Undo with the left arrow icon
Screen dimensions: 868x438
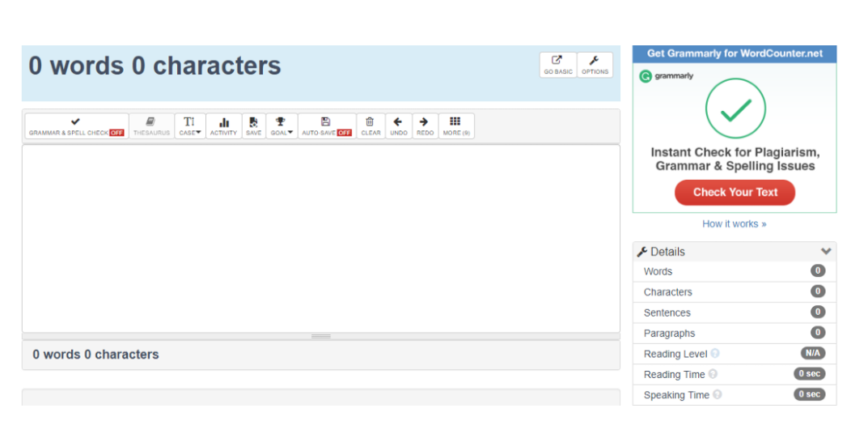pyautogui.click(x=398, y=122)
